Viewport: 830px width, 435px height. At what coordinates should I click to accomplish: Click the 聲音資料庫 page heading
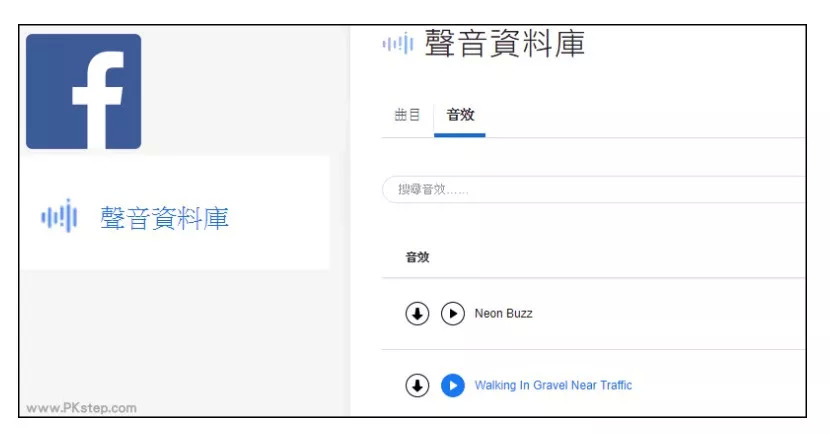tap(505, 43)
